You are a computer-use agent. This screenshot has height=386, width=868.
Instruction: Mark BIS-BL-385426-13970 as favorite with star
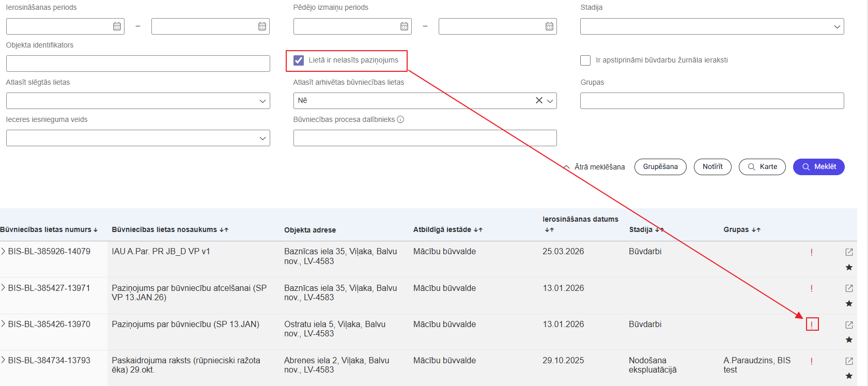click(x=849, y=339)
